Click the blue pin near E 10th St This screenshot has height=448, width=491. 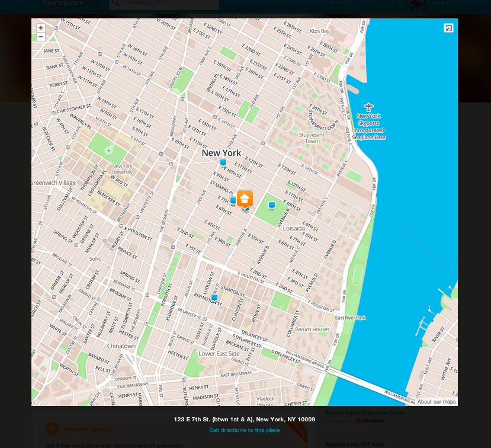click(223, 162)
